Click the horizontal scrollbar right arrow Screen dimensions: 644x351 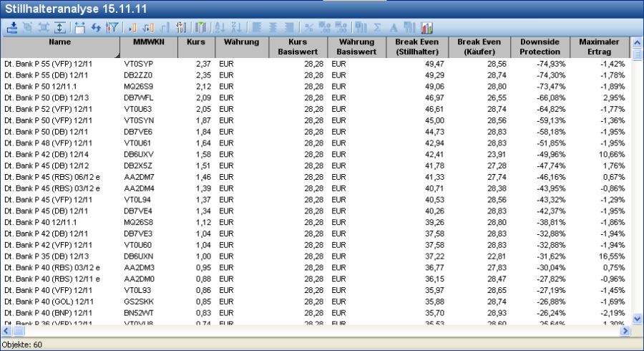click(x=624, y=332)
